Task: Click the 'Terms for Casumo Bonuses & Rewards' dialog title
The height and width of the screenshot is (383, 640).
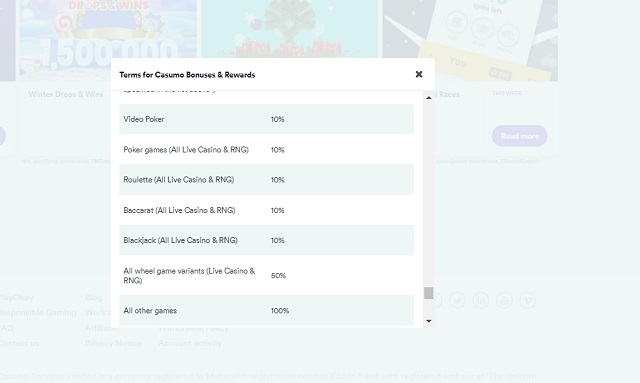Action: (x=187, y=75)
